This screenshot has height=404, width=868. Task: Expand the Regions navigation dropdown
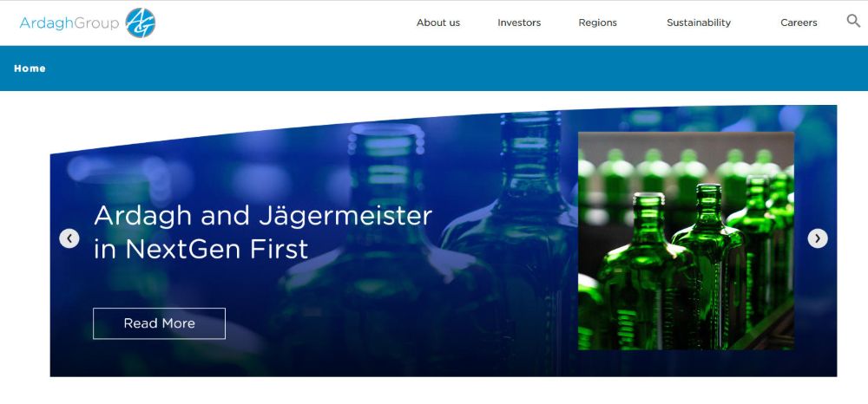(x=597, y=23)
